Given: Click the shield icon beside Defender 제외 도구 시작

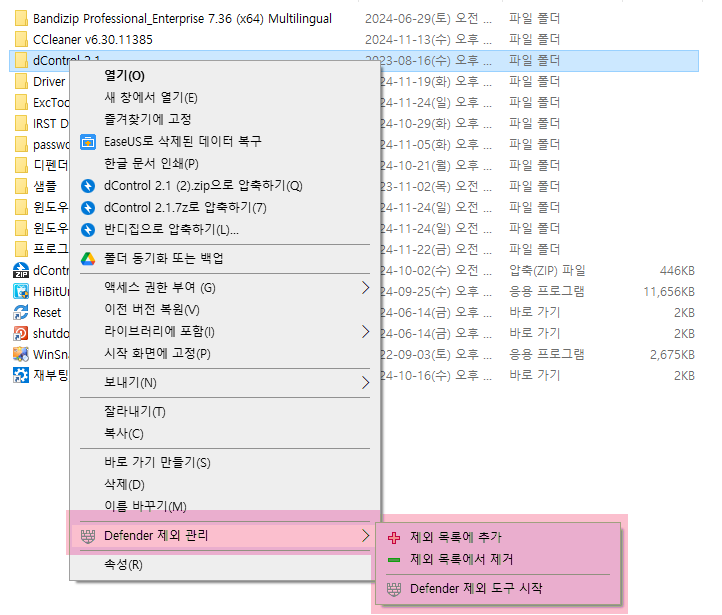Looking at the screenshot, I should [x=394, y=589].
